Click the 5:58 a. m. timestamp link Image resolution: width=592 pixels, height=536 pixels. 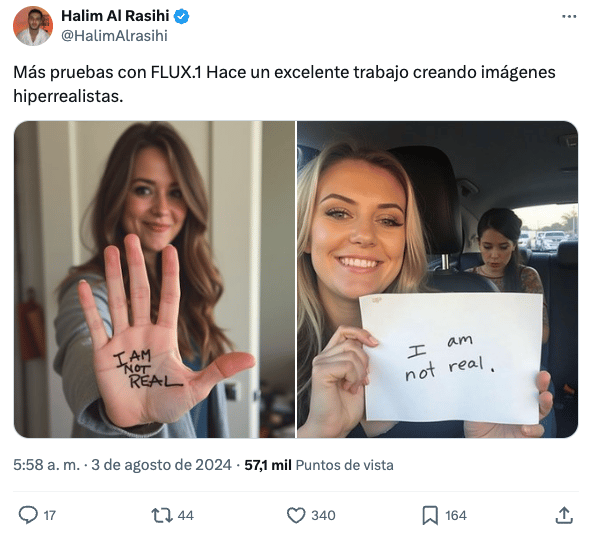pos(46,465)
